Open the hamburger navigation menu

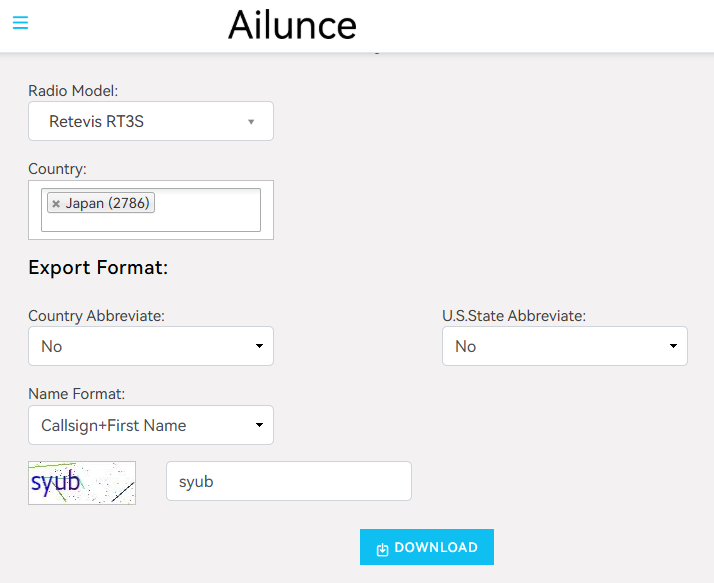(x=20, y=23)
